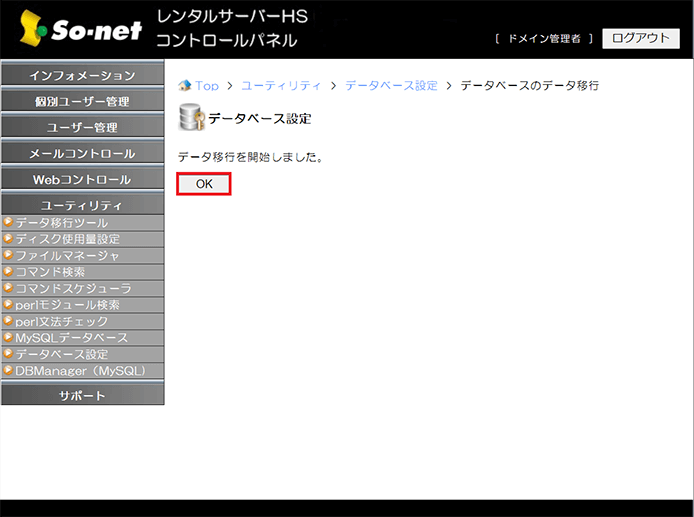Collapse the ユーティリティ sidebar section
The height and width of the screenshot is (517, 694).
pos(82,205)
